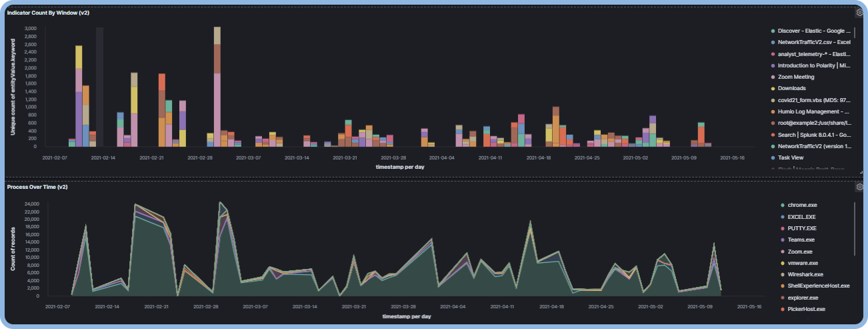Toggle 'Introduction to Polarity' legend series

pyautogui.click(x=814, y=65)
